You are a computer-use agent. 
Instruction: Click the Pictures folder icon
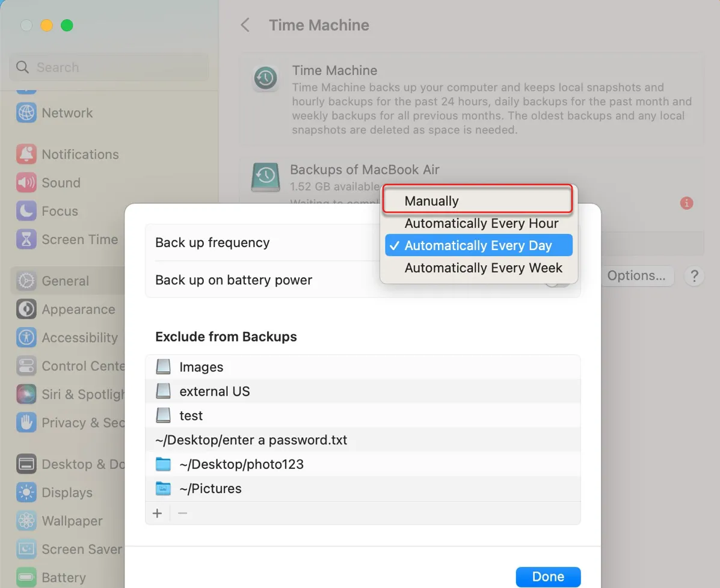pos(163,488)
